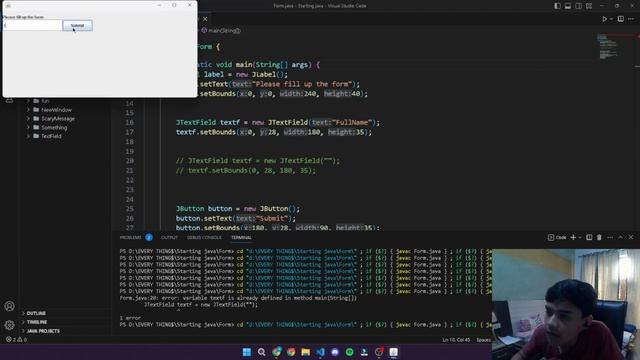Split the terminal with the split icon
640x360 pixels.
pyautogui.click(x=589, y=237)
